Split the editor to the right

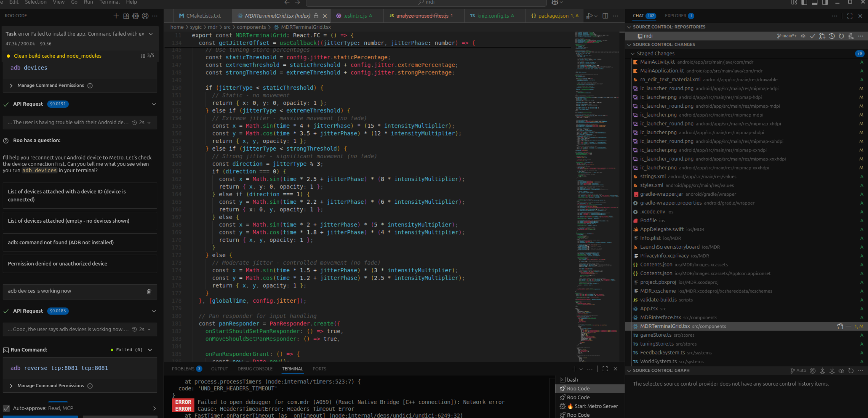pyautogui.click(x=605, y=16)
